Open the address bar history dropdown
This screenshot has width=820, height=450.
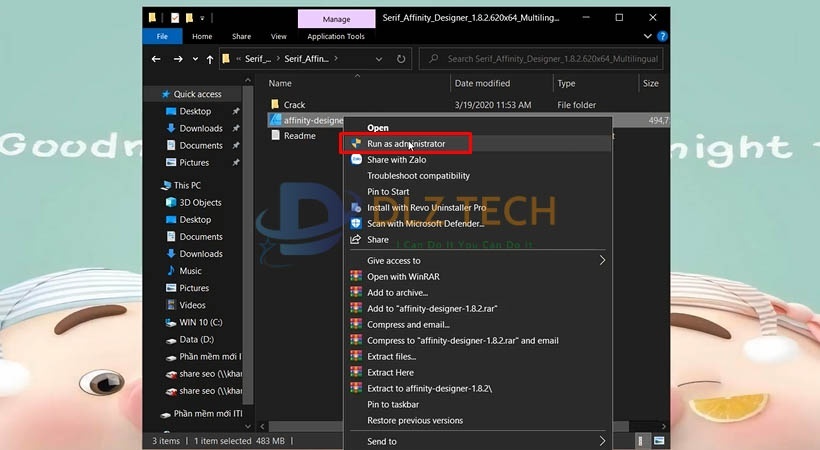pos(379,59)
